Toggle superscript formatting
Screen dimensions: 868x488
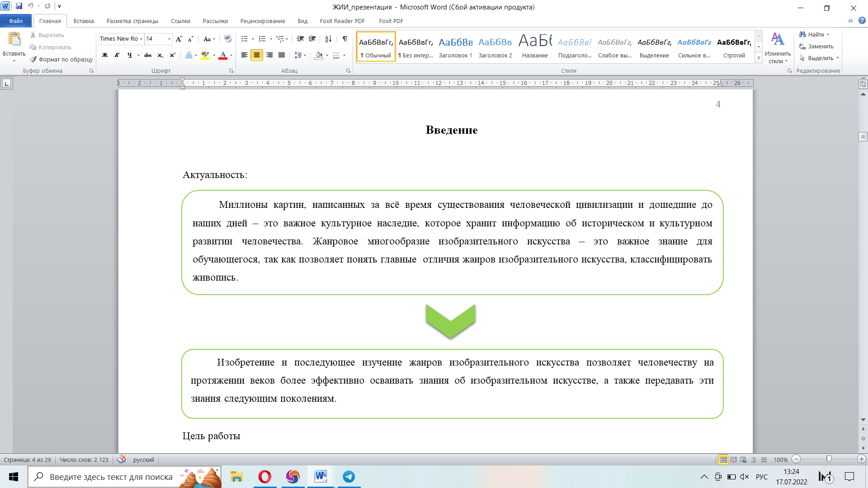tap(172, 55)
